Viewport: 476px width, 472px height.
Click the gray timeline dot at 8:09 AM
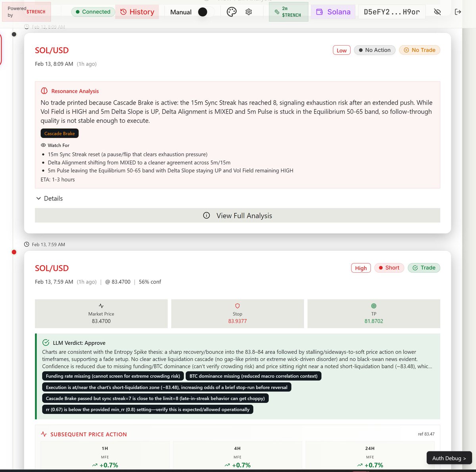(x=14, y=34)
